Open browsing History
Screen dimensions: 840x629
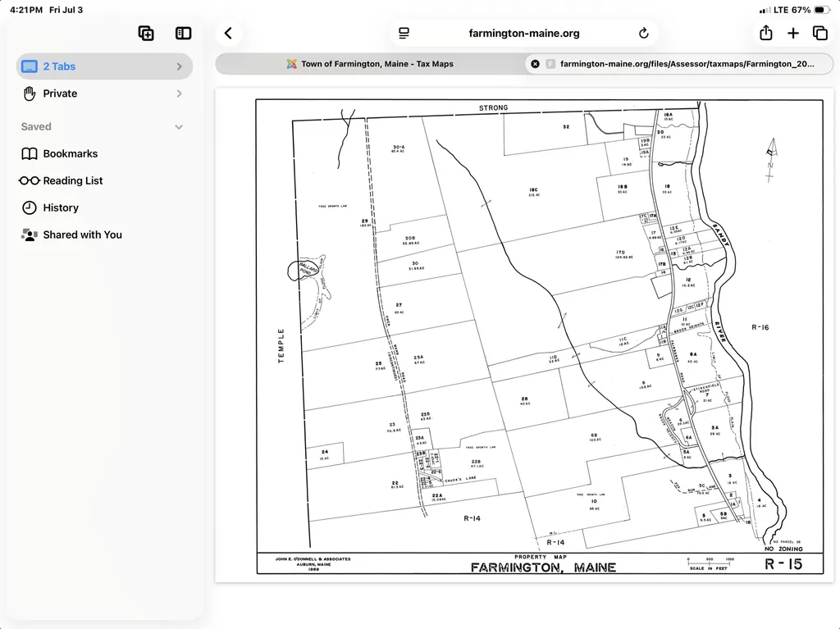(104, 207)
